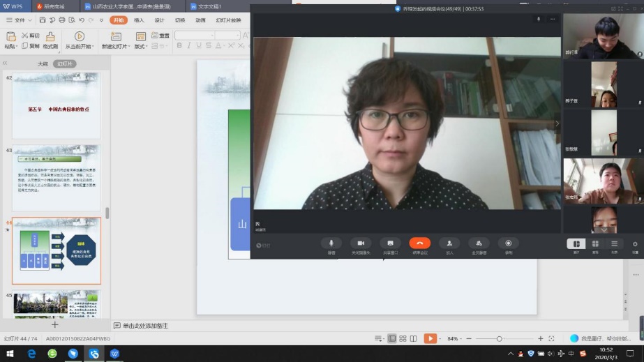
Task: Click the zoom slider in status bar
Action: click(499, 338)
